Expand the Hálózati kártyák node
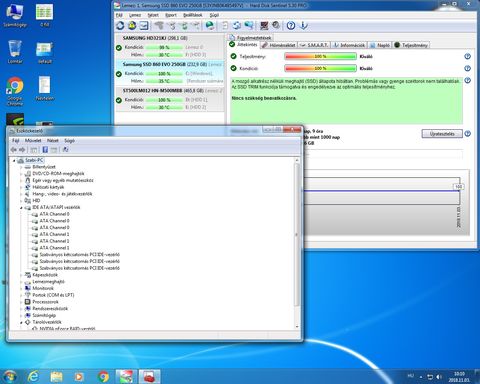Image resolution: width=480 pixels, height=384 pixels. click(x=21, y=187)
